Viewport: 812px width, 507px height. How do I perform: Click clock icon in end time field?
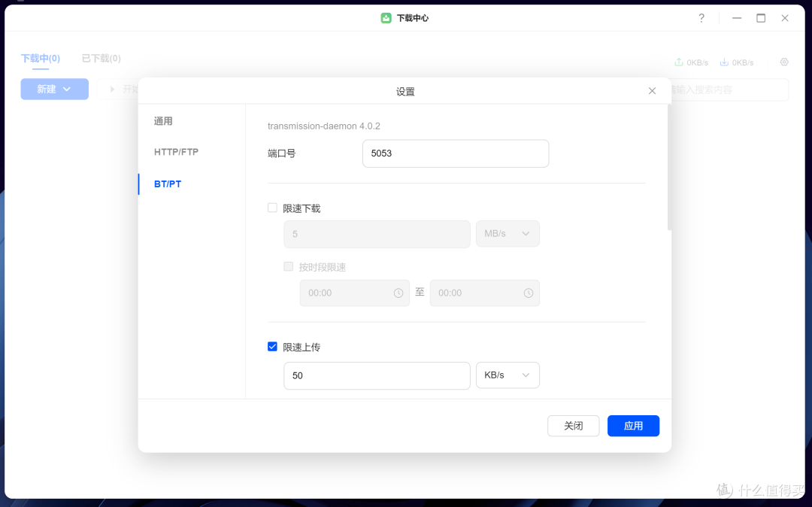(x=529, y=293)
